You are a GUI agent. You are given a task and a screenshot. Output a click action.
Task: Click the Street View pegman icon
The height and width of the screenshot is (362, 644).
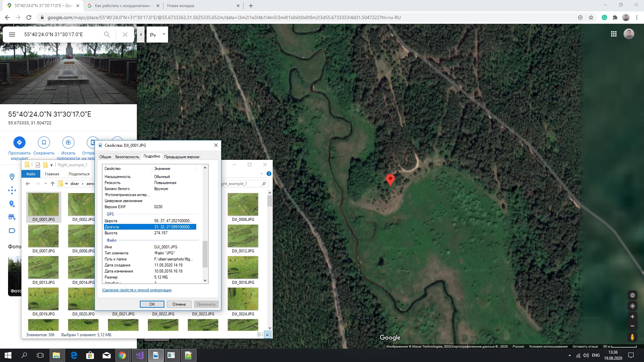coord(632,337)
